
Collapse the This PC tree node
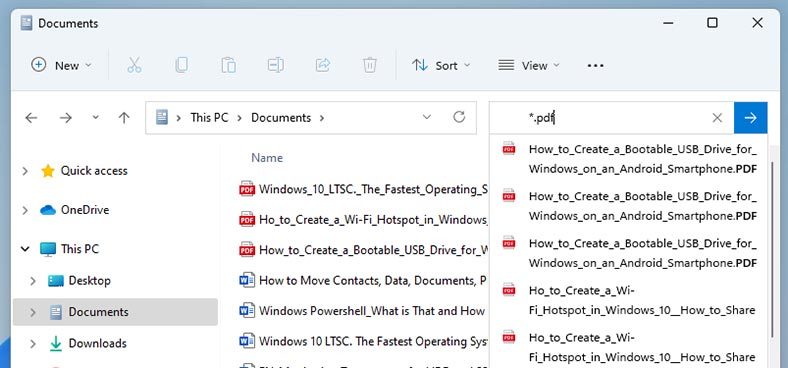25,248
